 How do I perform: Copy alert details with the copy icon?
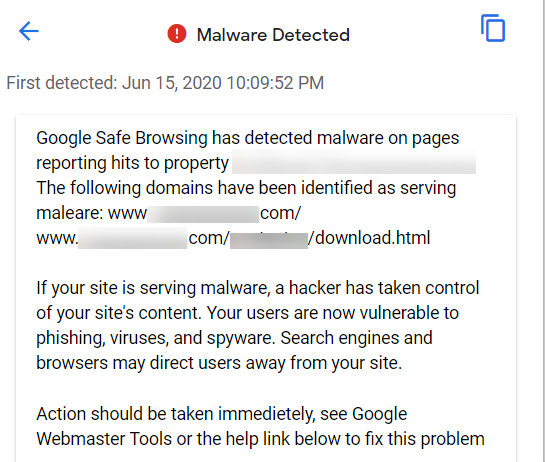[x=493, y=28]
